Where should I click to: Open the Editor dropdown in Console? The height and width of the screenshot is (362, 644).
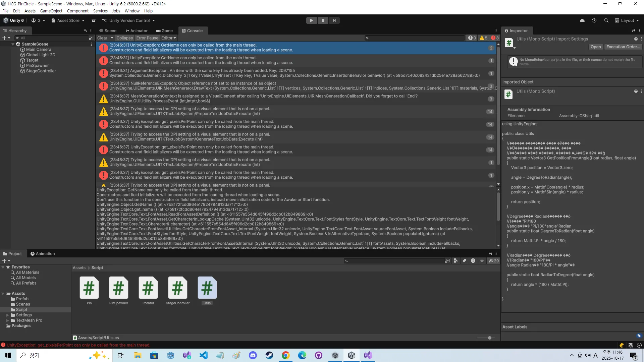(168, 38)
